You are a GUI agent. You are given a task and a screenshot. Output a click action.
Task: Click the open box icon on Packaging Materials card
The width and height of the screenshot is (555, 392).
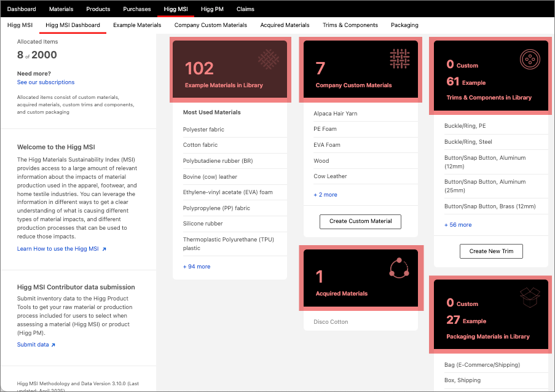coord(530,297)
